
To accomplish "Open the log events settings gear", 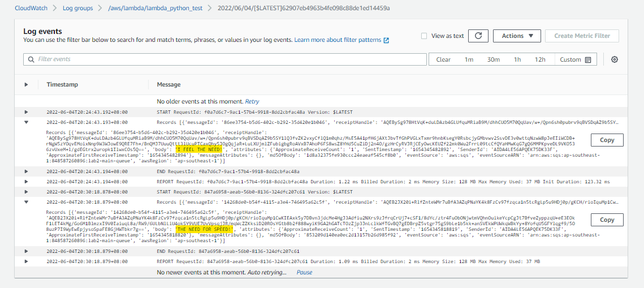I will point(615,59).
